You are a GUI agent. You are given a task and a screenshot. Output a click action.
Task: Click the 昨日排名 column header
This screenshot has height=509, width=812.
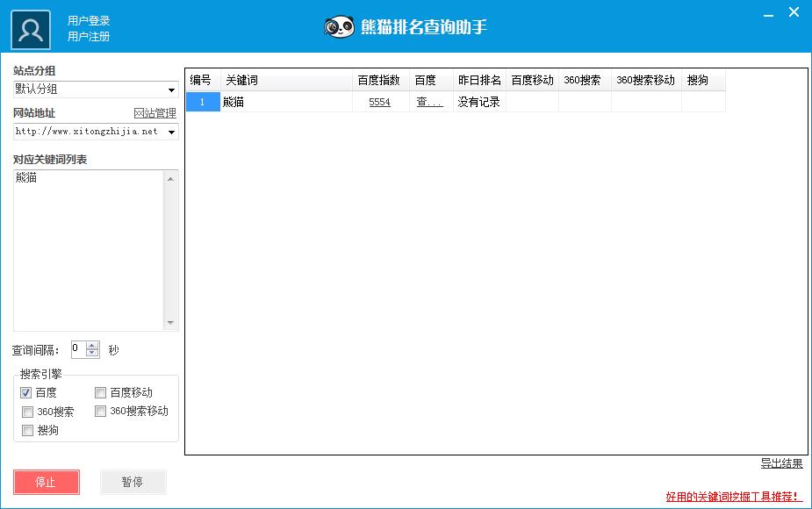479,80
